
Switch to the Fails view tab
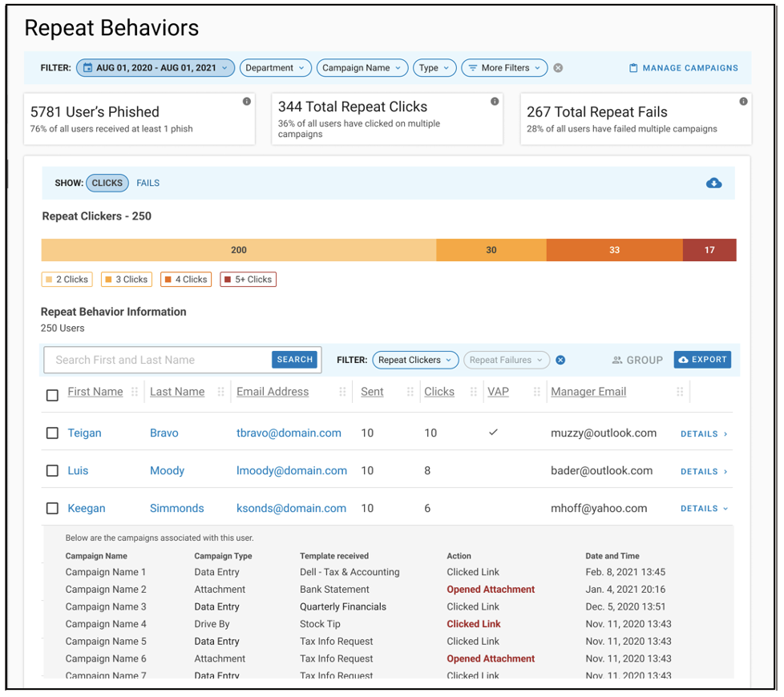[148, 183]
